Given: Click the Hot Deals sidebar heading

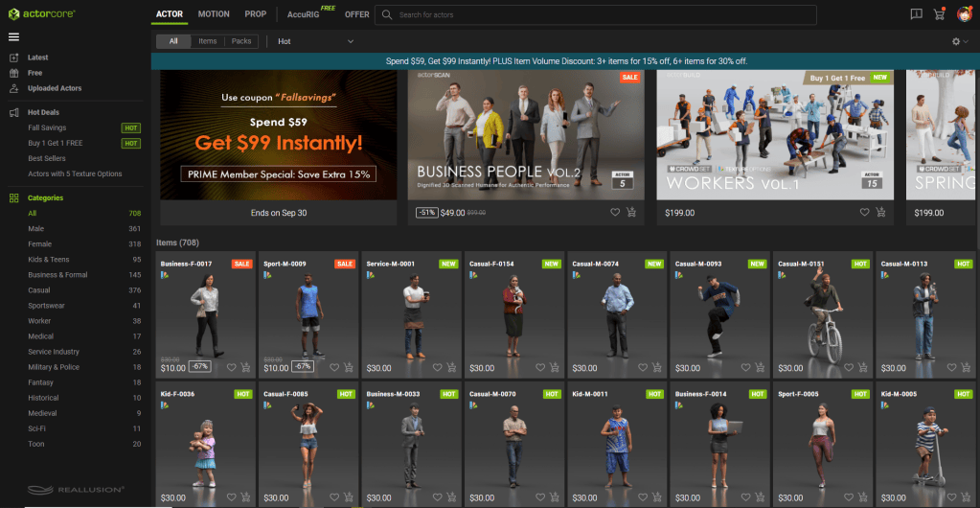Looking at the screenshot, I should click(43, 112).
